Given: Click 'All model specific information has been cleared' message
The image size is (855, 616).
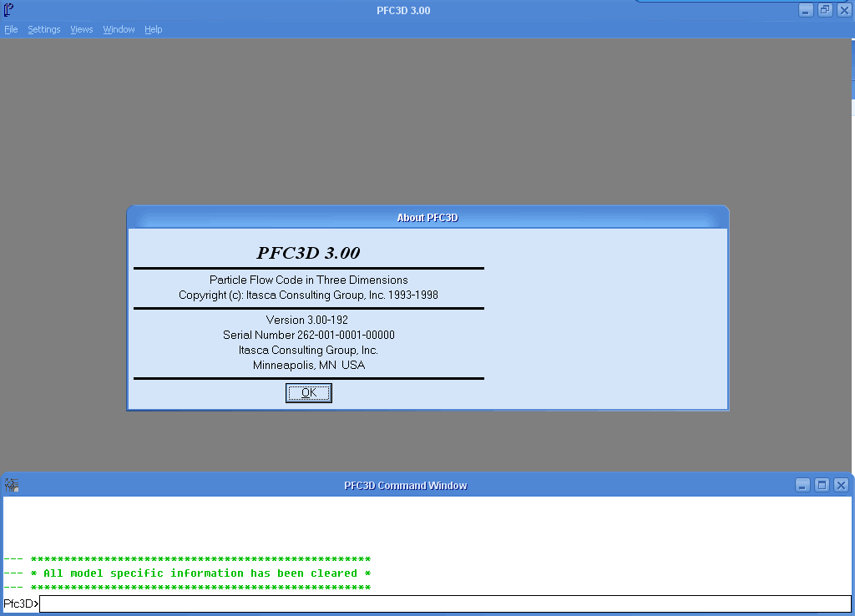Looking at the screenshot, I should tap(200, 573).
